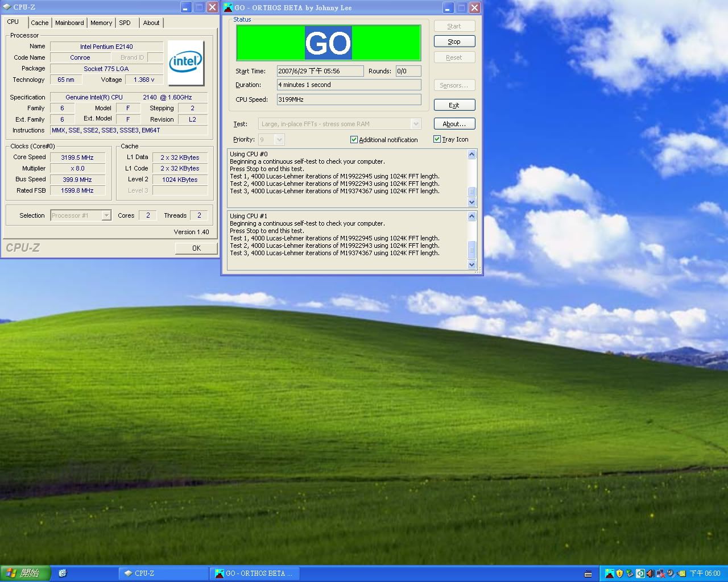The width and height of the screenshot is (728, 582).
Task: Click the "Using CPU #1" log line
Action: (x=249, y=216)
